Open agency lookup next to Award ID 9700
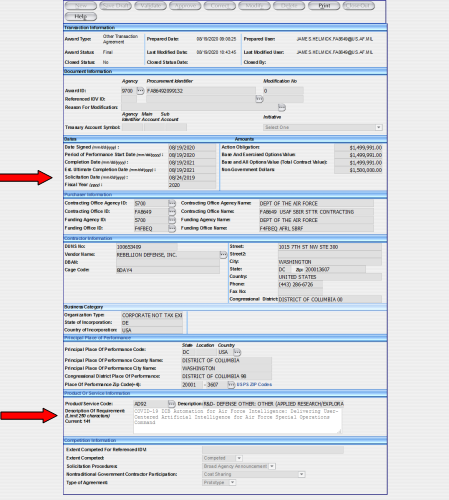449x500 pixels. point(140,91)
